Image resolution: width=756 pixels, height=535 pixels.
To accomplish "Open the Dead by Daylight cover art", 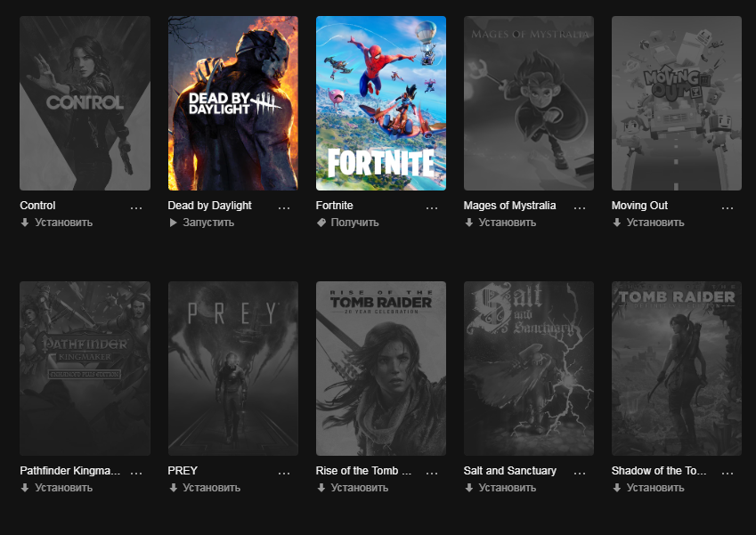I will pyautogui.click(x=233, y=103).
